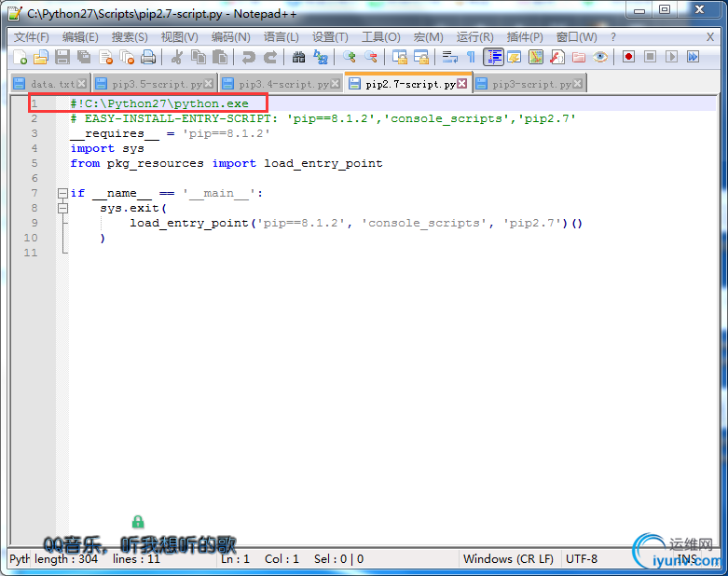Close the data.txt tab

[82, 84]
